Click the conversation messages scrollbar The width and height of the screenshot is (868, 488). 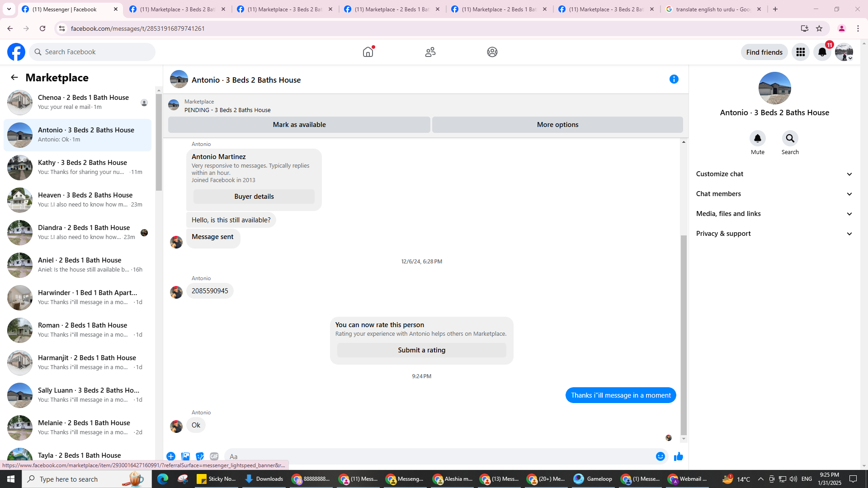684,335
